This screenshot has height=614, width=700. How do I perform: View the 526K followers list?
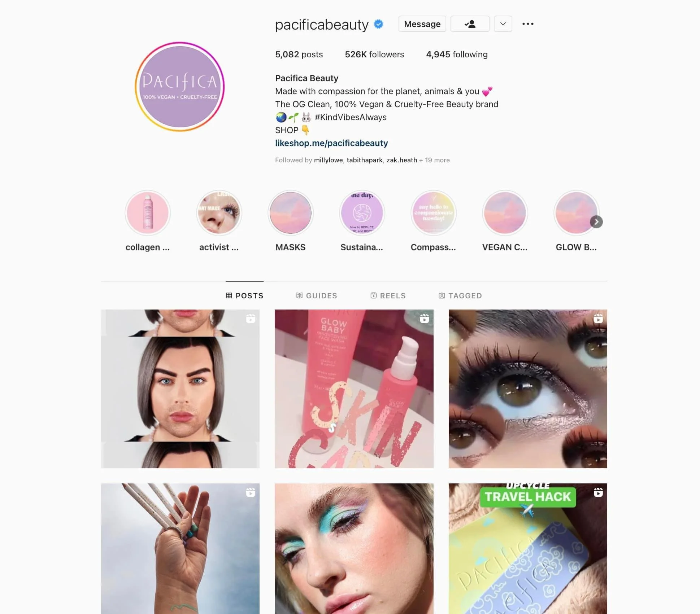(374, 54)
